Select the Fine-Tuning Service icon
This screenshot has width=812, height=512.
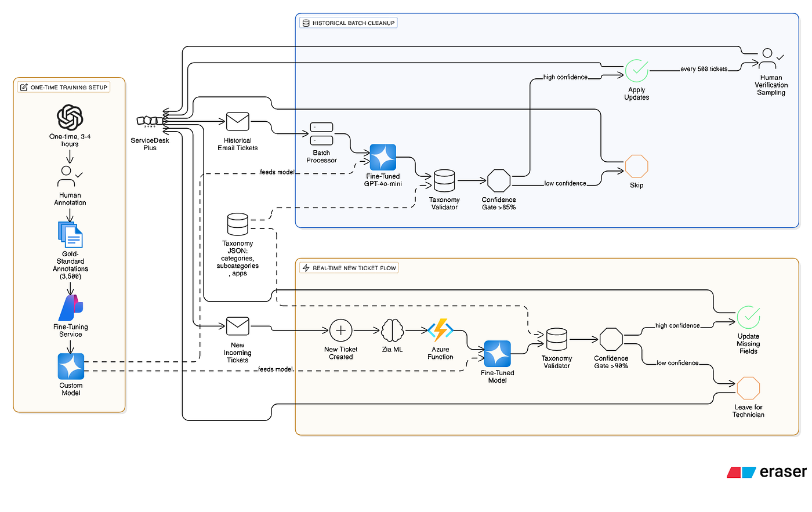(x=71, y=307)
